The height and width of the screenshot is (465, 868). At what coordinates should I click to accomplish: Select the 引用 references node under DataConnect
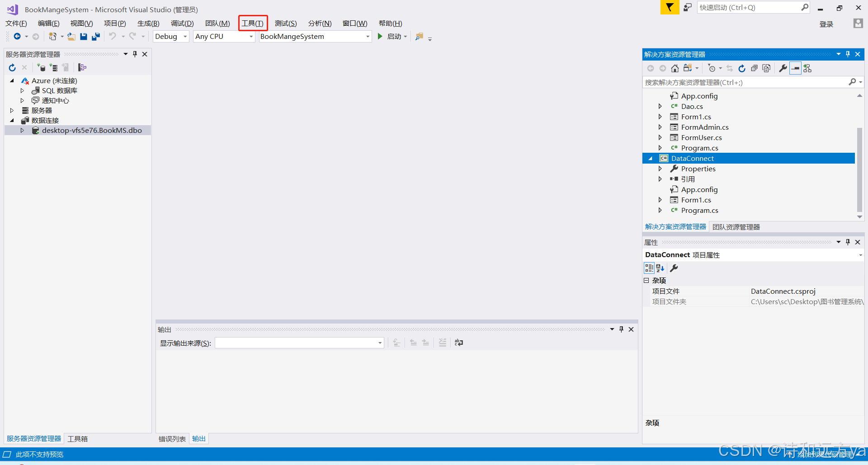688,179
